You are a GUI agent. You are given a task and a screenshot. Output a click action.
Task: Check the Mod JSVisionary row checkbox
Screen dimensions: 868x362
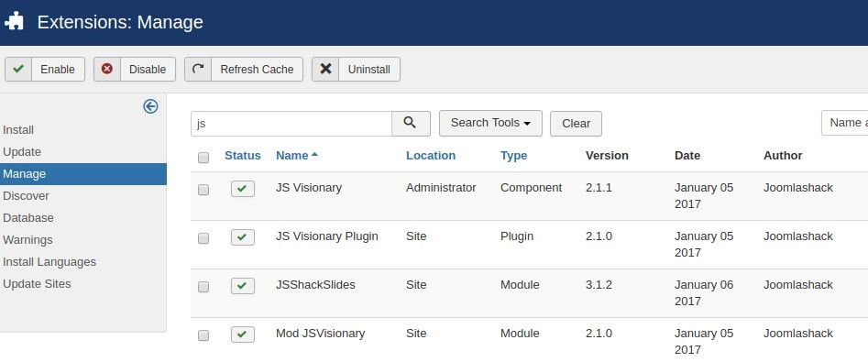[x=203, y=336]
